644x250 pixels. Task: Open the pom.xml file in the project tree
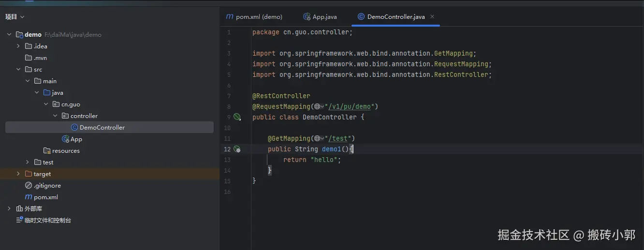pos(45,197)
